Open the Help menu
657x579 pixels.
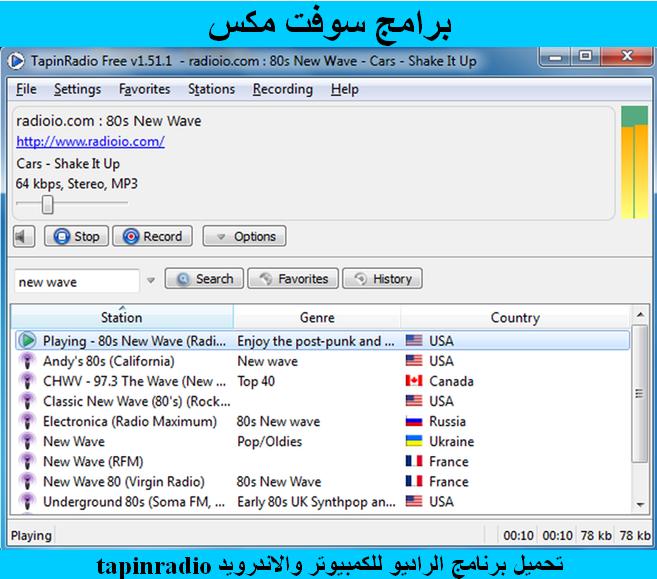pyautogui.click(x=345, y=89)
